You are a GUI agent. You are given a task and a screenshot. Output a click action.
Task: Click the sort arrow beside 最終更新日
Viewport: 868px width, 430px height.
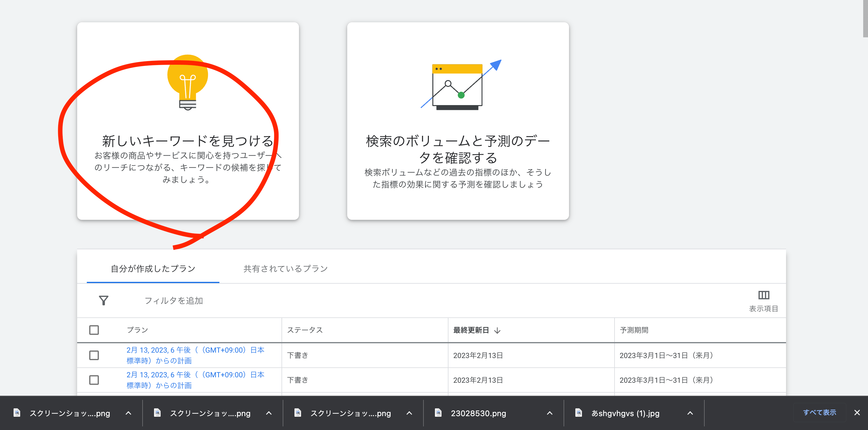point(497,330)
